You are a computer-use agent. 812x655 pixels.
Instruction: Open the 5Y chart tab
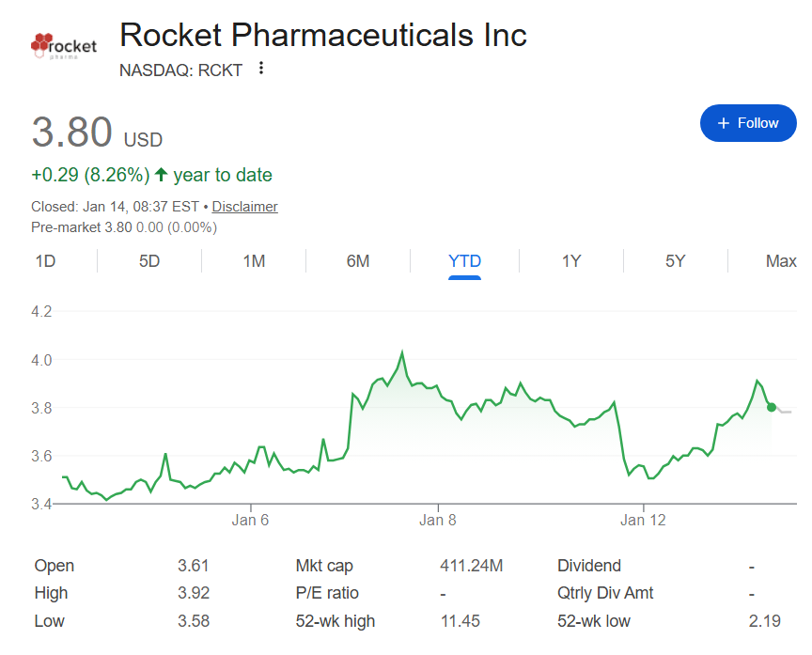(675, 261)
